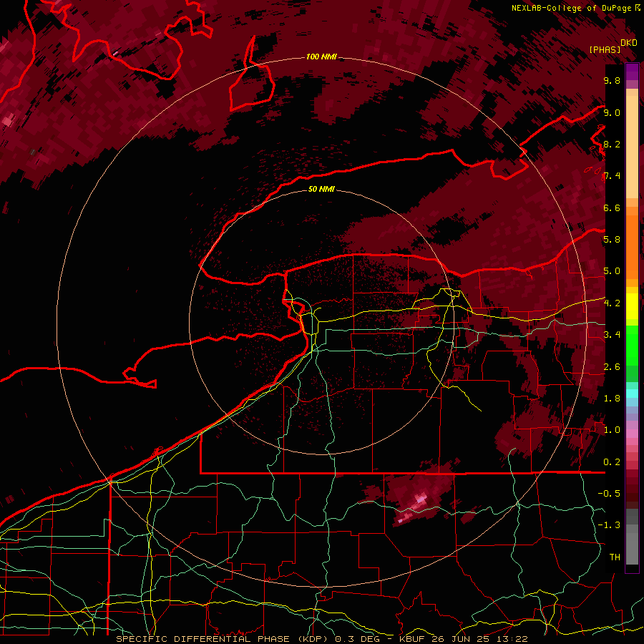Image resolution: width=644 pixels, height=644 pixels.
Task: Select the 5.0 value on the color scale
Action: coord(612,271)
